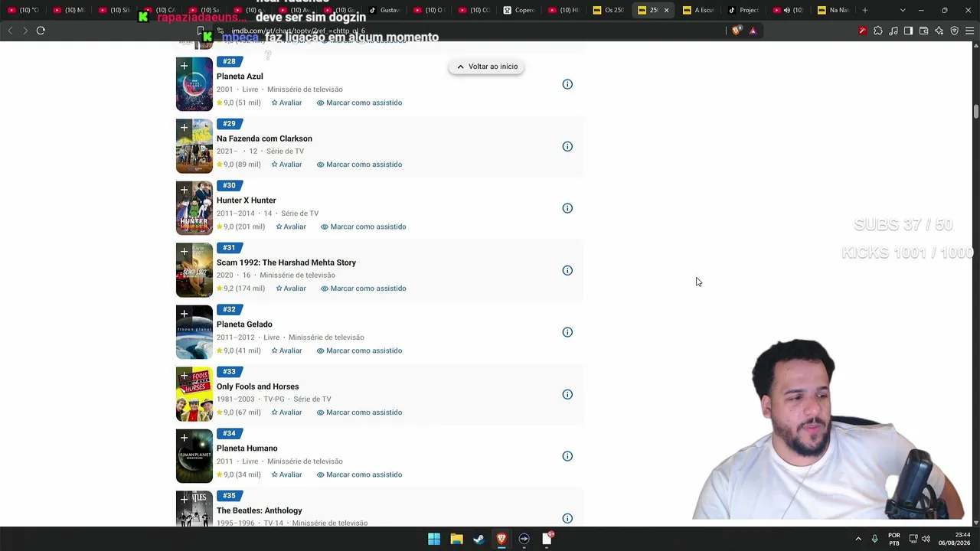Open the browser extensions puzzle menu
Image resolution: width=980 pixels, height=551 pixels.
[x=877, y=31]
